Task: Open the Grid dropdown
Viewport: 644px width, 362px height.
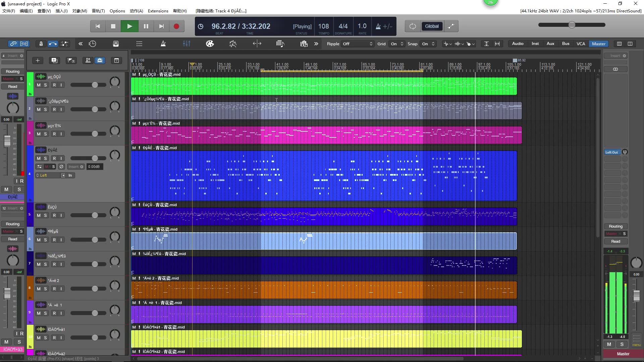Action: coord(396,44)
